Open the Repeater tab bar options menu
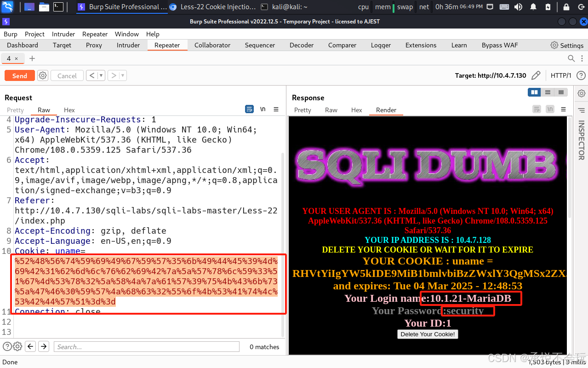 click(581, 58)
